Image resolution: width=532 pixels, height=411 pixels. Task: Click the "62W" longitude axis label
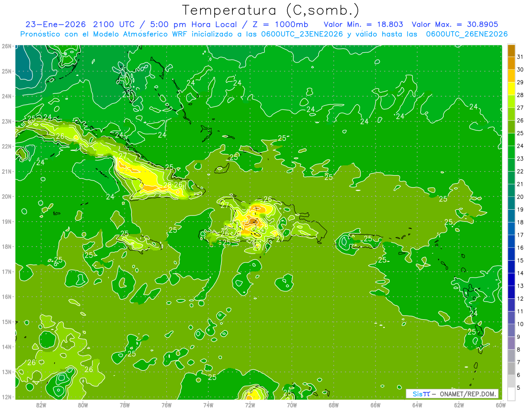[458, 404]
